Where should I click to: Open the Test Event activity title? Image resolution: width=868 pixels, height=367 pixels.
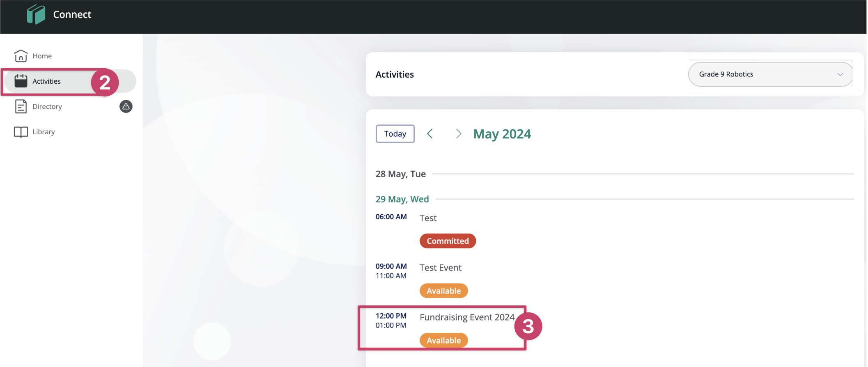click(440, 268)
